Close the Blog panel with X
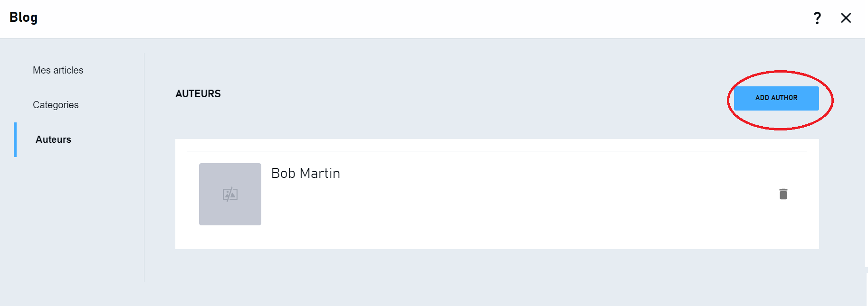 [846, 18]
